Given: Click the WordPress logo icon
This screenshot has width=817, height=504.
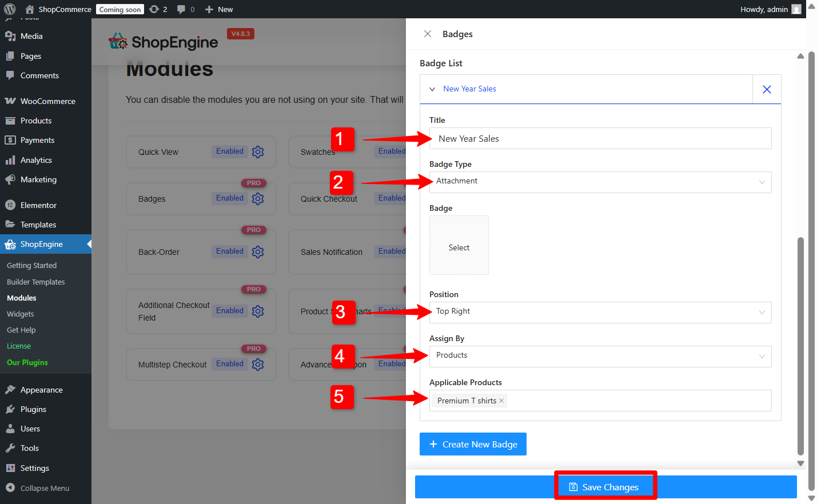Looking at the screenshot, I should tap(10, 9).
